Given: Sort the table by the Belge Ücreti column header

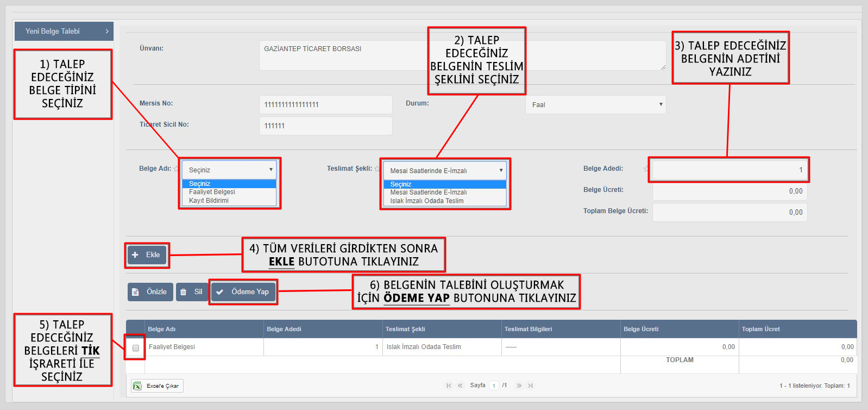Looking at the screenshot, I should tap(641, 329).
